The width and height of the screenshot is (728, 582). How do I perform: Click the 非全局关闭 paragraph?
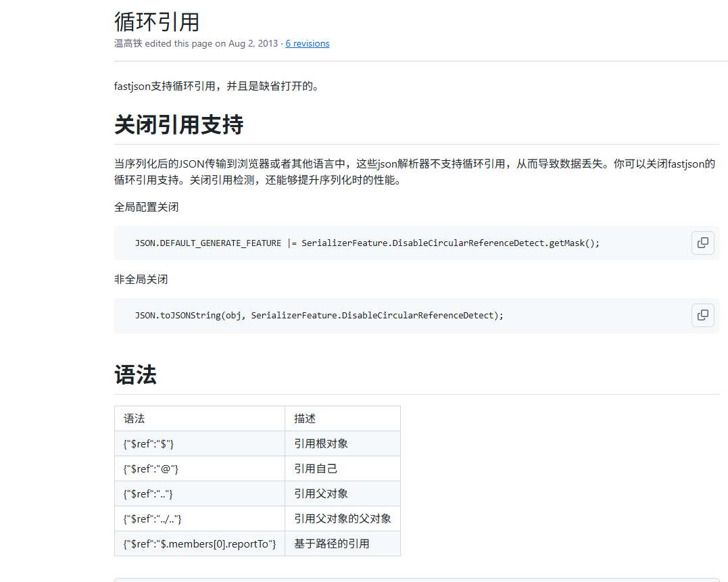(x=141, y=279)
